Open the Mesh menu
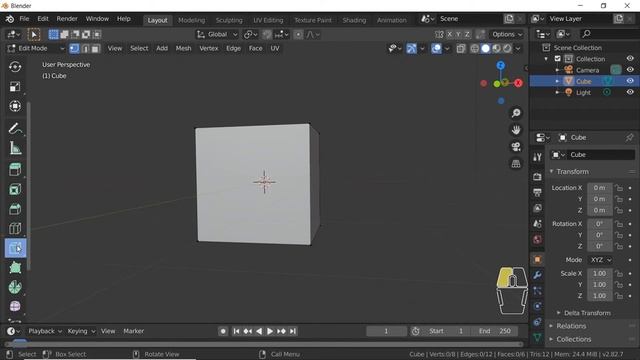The image size is (640, 360). point(183,49)
